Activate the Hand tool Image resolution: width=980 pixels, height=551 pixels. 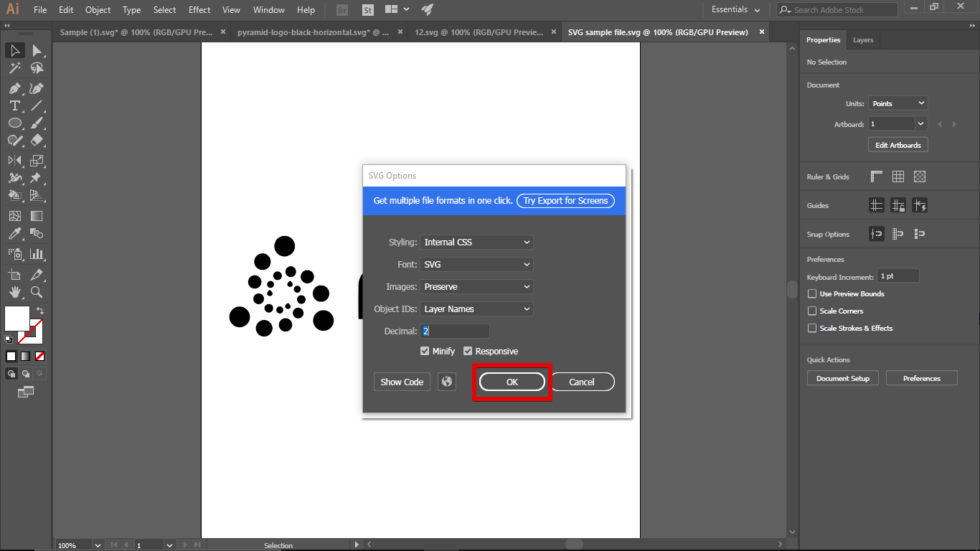click(14, 292)
